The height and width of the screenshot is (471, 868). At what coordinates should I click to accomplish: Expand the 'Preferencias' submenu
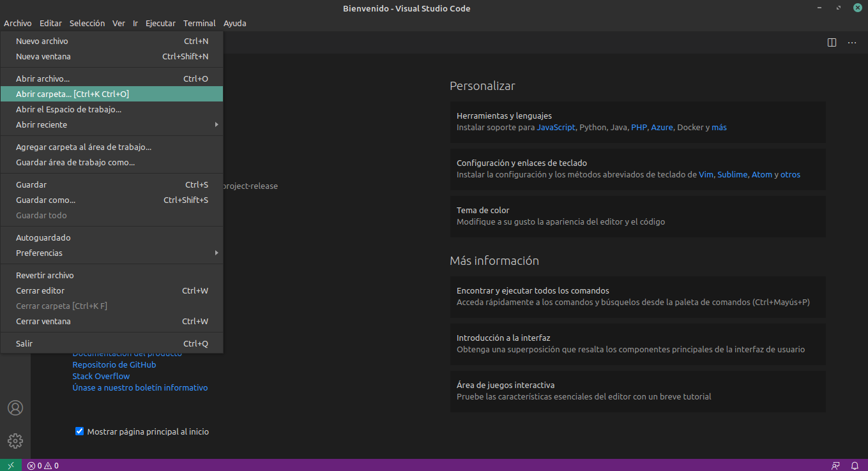click(112, 253)
